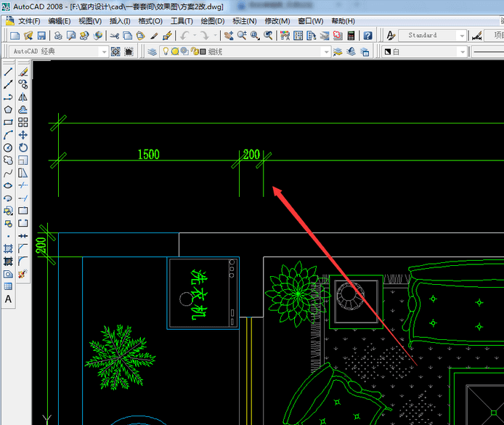Open the 文件(F) menu
504x425 pixels.
click(30, 21)
